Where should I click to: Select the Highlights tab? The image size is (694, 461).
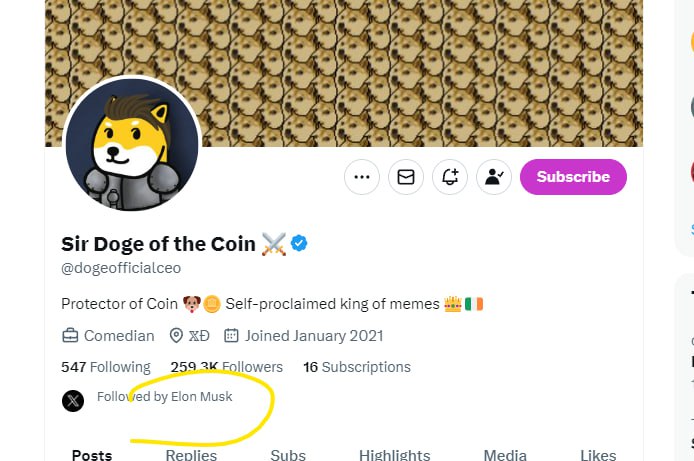pyautogui.click(x=393, y=455)
